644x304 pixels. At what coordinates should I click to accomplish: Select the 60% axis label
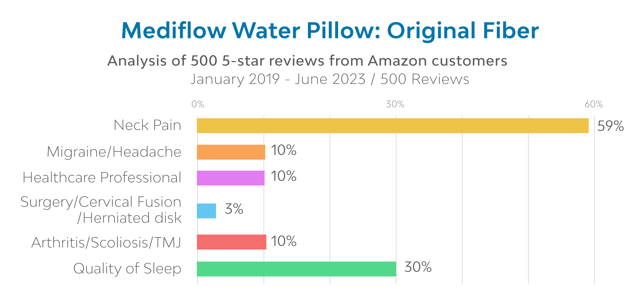(593, 104)
